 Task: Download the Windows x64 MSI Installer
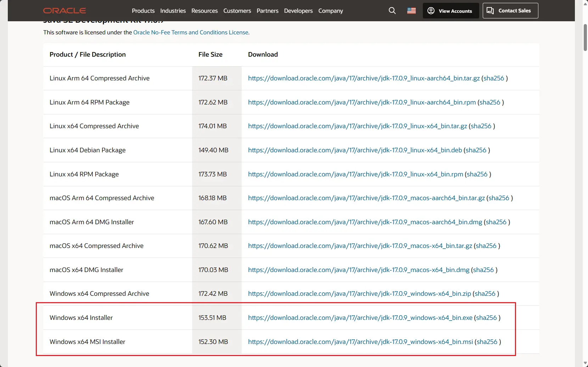[x=360, y=341]
